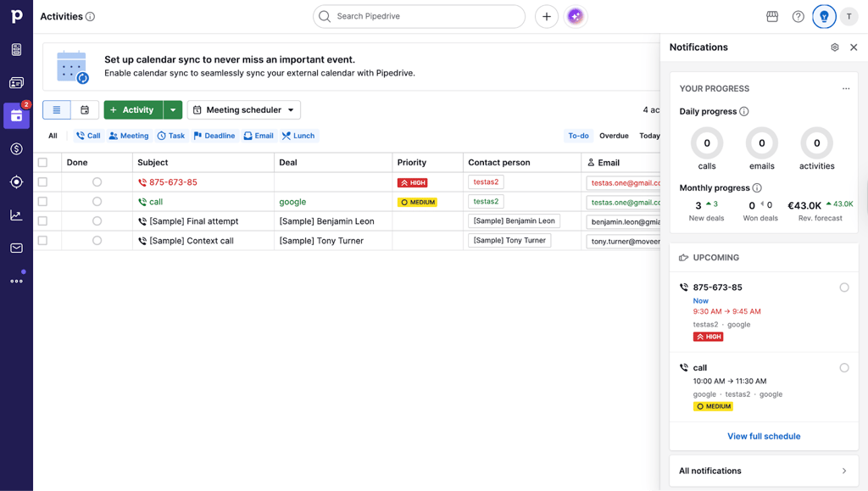
Task: Mark upcoming 875-673-85 done in panel
Action: [844, 287]
